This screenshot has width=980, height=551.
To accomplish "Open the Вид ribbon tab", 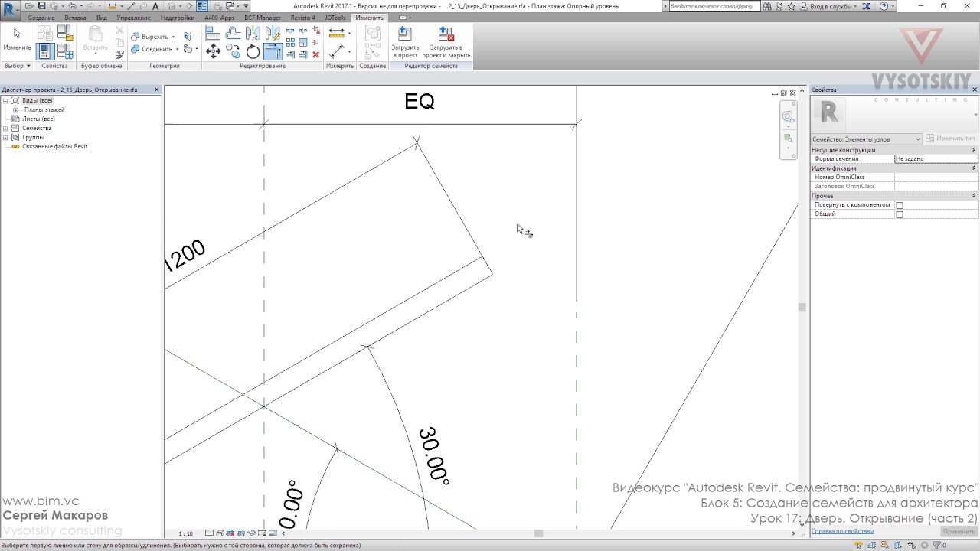I will click(x=101, y=18).
